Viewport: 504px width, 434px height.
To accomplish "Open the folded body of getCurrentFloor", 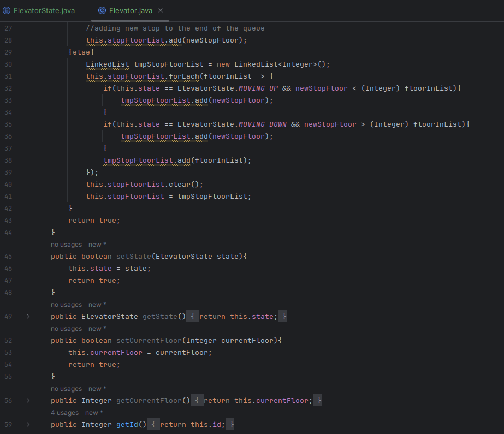I will 197,401.
